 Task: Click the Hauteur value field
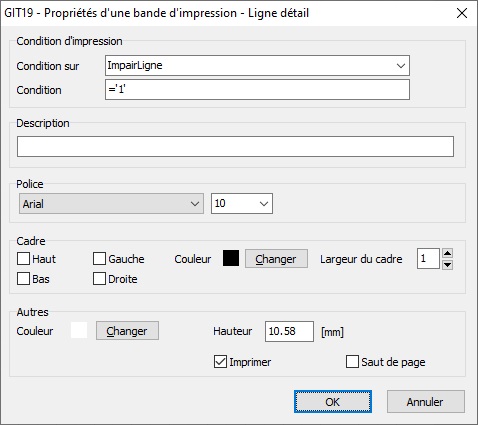pyautogui.click(x=289, y=331)
